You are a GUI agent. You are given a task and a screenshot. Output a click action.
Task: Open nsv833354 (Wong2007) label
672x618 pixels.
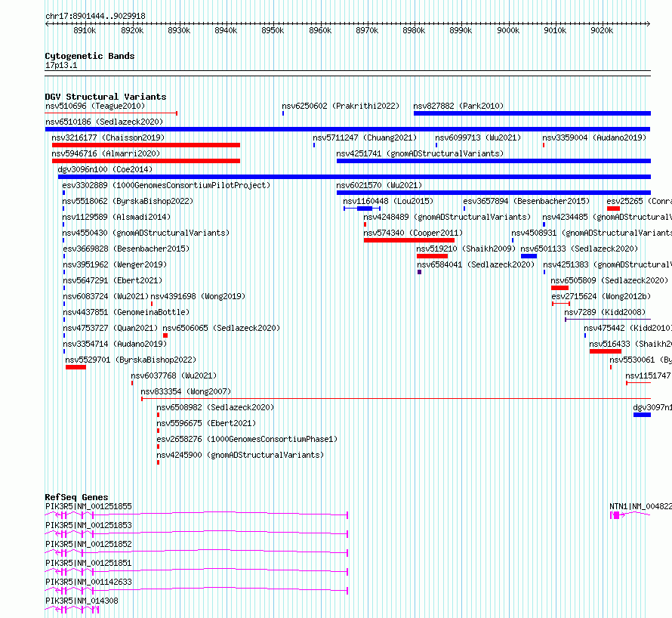(x=186, y=391)
